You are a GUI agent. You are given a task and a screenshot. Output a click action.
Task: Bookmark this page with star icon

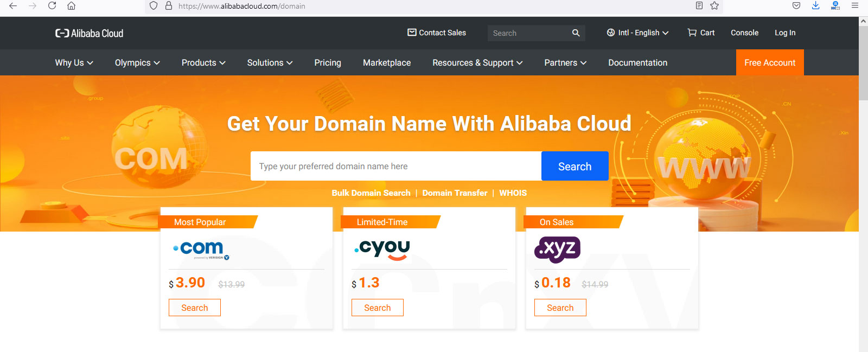714,6
